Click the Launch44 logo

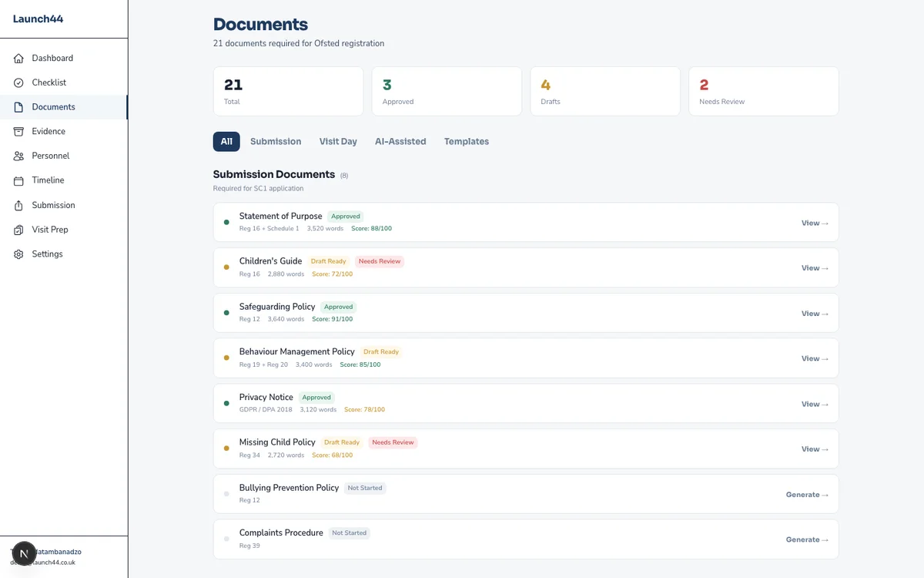click(x=38, y=18)
